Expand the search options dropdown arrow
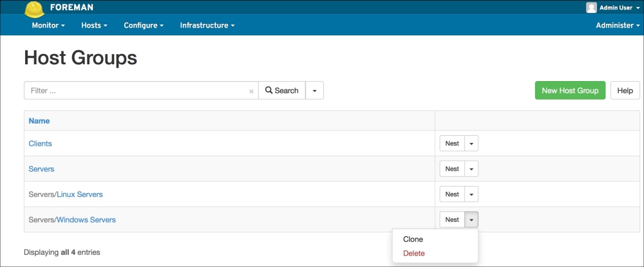This screenshot has width=644, height=267. point(314,91)
